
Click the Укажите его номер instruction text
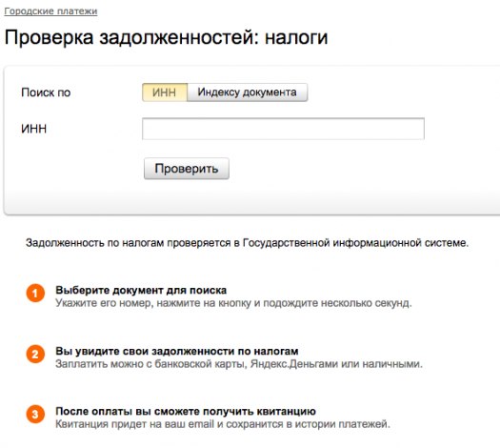point(233,303)
